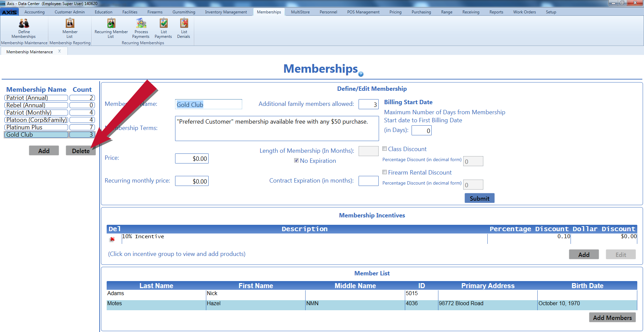Close the Membership Maintenance tab
This screenshot has height=332, width=644.
click(x=59, y=51)
